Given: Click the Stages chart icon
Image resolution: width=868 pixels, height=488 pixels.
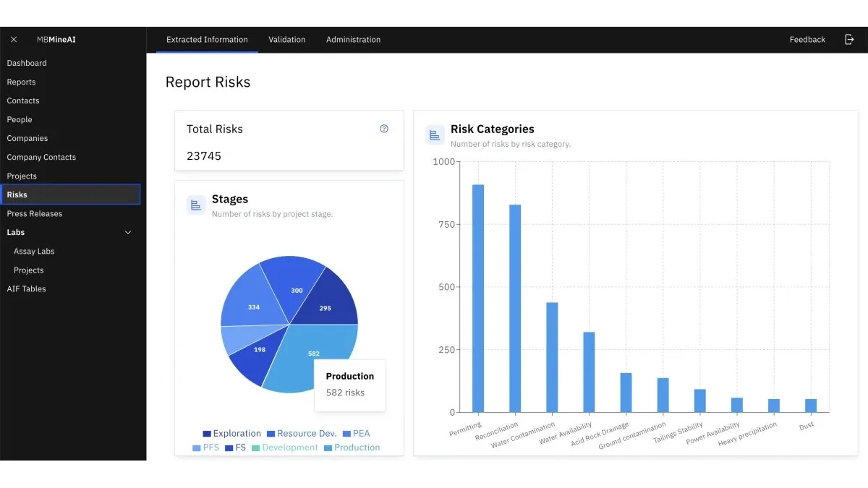Looking at the screenshot, I should pyautogui.click(x=196, y=205).
